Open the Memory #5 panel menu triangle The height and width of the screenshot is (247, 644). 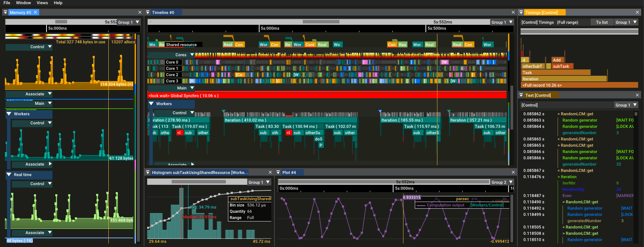[x=5, y=12]
